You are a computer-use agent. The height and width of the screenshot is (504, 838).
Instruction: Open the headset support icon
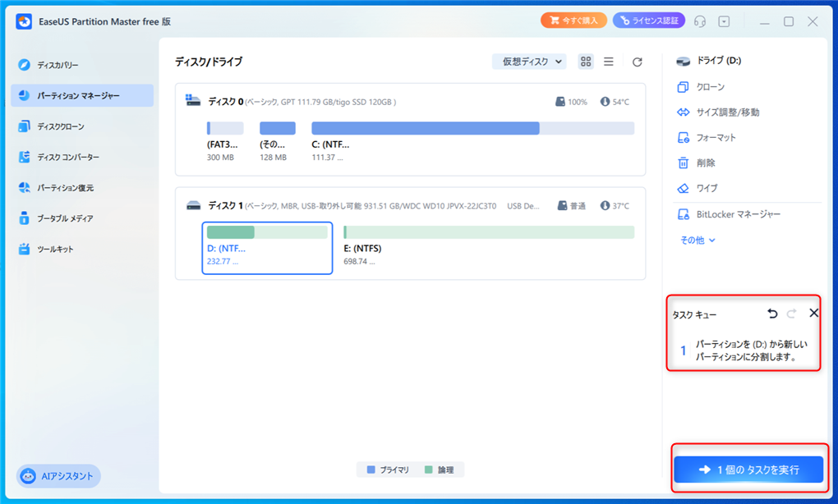(x=700, y=21)
